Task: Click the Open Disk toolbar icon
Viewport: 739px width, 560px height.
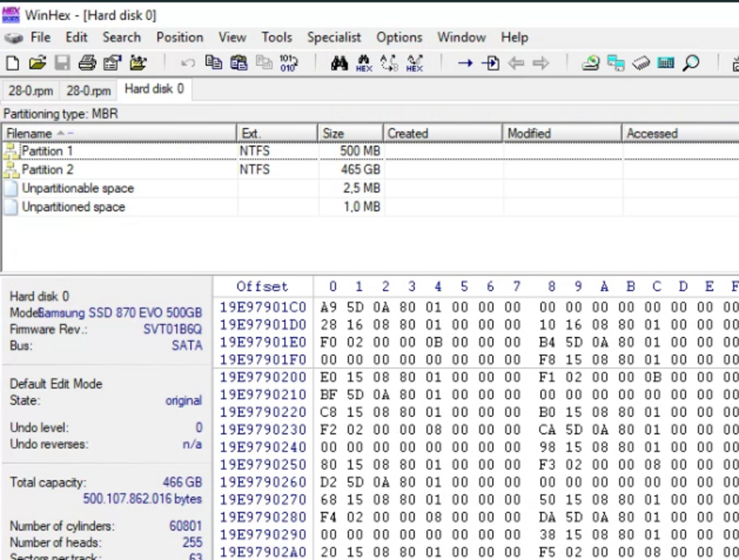Action: (590, 63)
